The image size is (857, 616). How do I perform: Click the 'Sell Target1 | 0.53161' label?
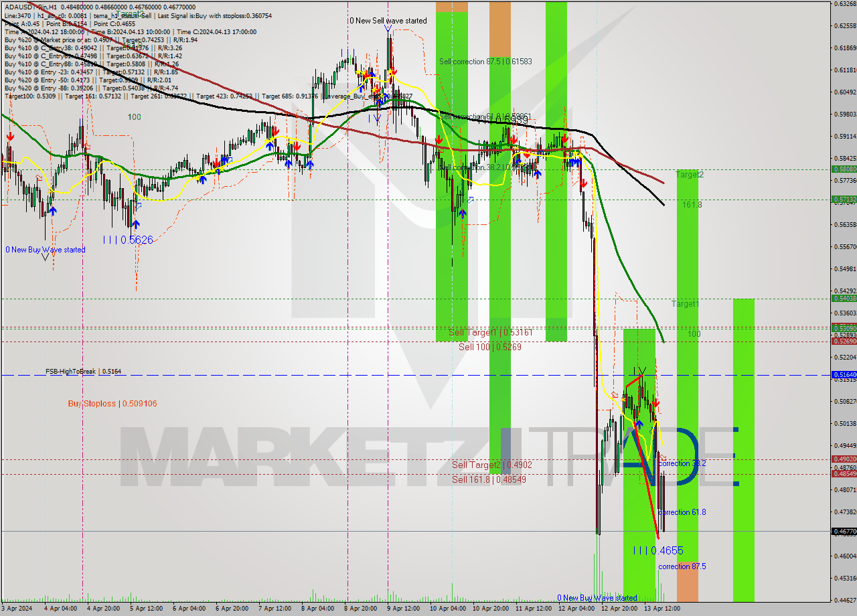pos(490,333)
